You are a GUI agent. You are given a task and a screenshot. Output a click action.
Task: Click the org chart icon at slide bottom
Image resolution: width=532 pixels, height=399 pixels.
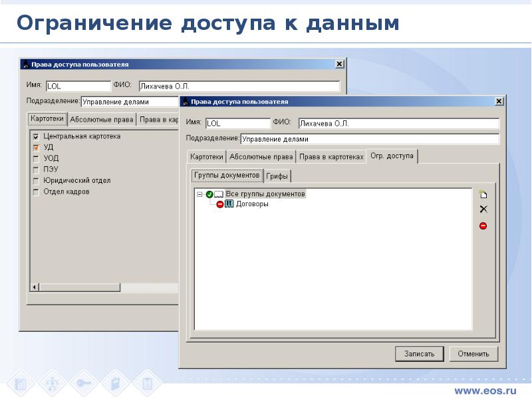(x=52, y=384)
